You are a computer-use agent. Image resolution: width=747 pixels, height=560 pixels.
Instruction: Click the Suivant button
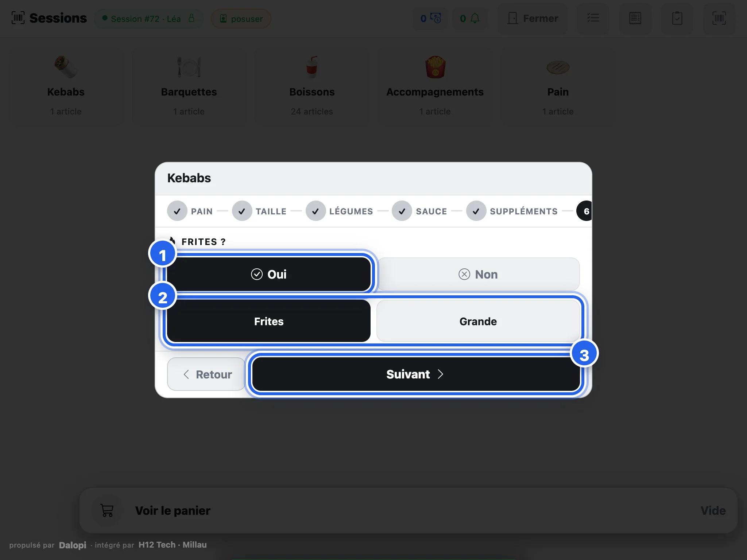pyautogui.click(x=416, y=374)
